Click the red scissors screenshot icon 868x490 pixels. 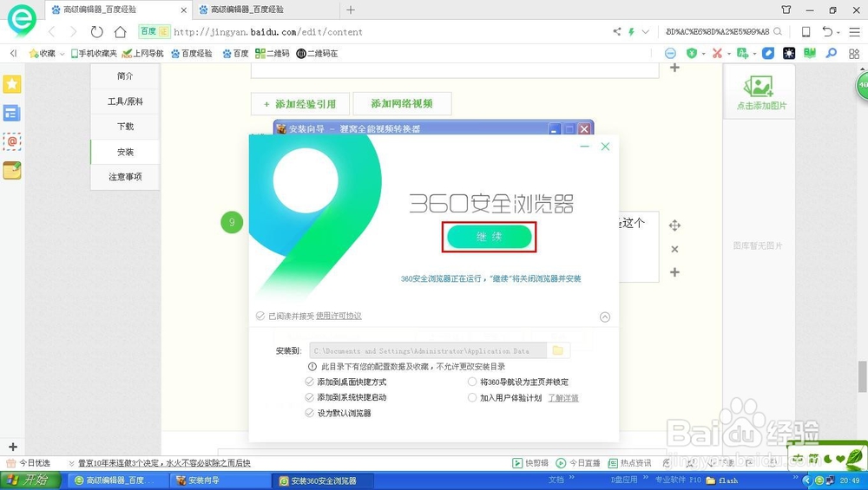(717, 53)
